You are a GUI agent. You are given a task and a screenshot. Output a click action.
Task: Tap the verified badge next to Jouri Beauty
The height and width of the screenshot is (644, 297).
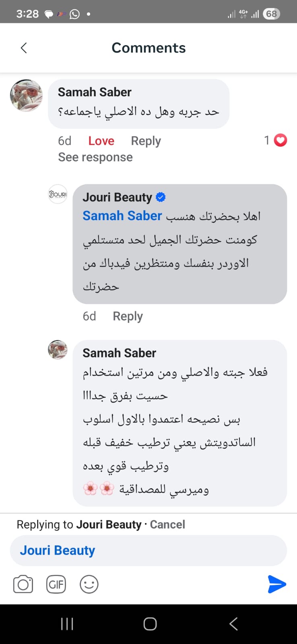(x=161, y=197)
